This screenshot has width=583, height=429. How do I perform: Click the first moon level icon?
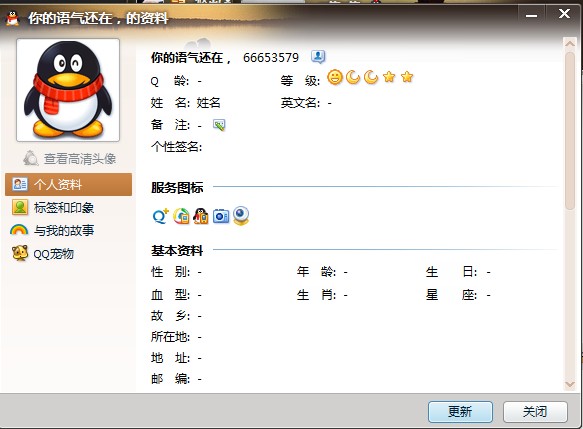[x=353, y=77]
